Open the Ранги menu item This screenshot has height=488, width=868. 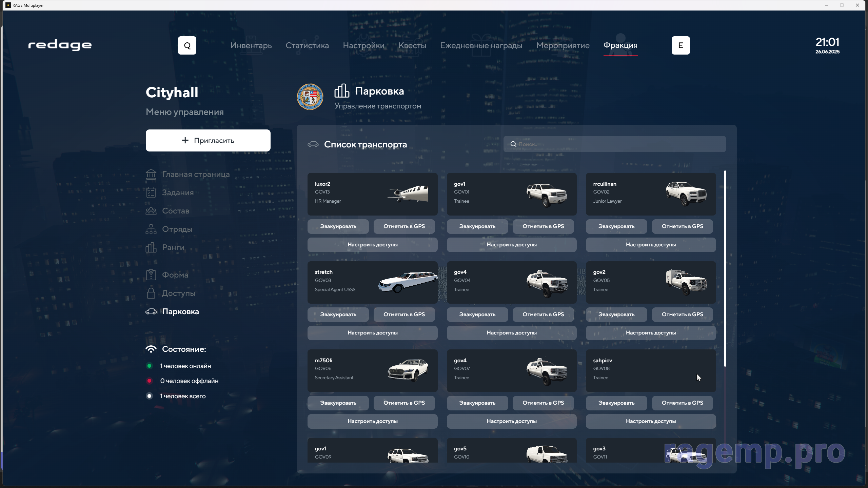click(x=165, y=247)
